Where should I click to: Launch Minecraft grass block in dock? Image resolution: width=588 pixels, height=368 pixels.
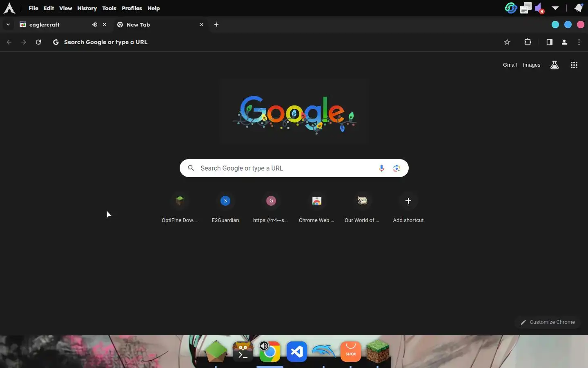[x=378, y=351]
